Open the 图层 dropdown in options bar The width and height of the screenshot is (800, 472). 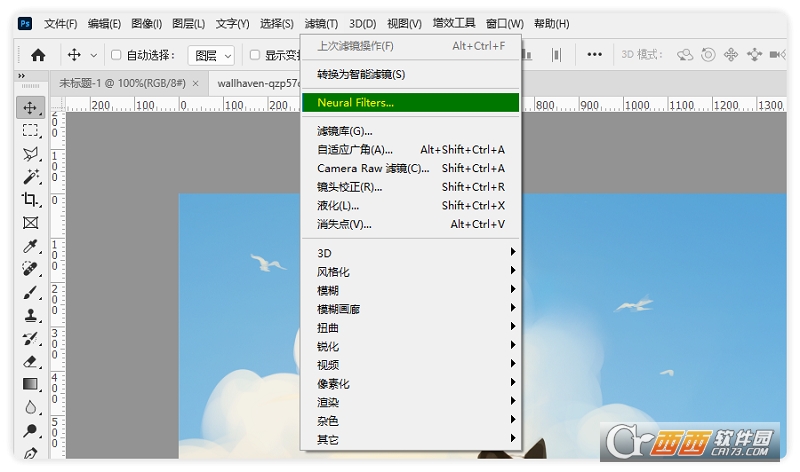point(211,55)
